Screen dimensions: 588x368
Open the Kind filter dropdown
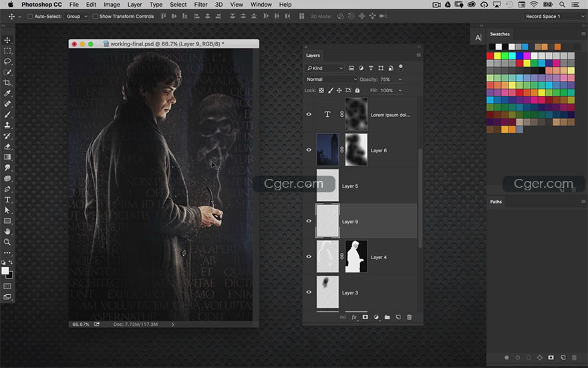(x=325, y=68)
